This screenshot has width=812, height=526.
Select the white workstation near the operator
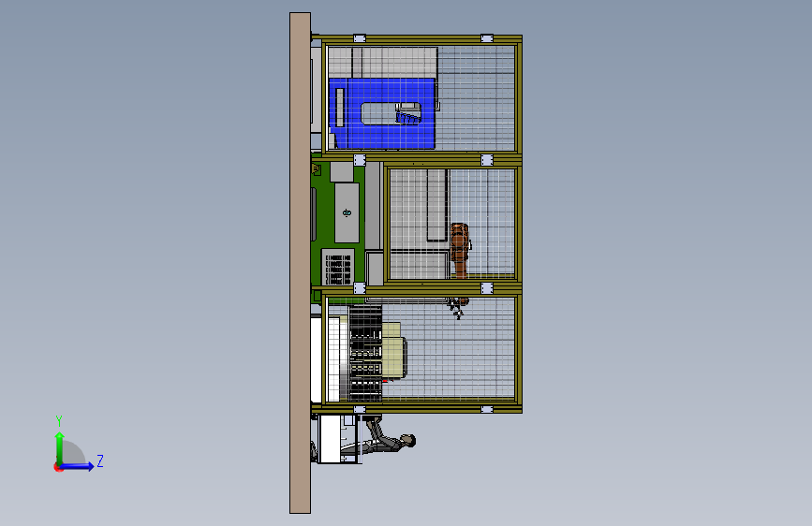pos(329,439)
